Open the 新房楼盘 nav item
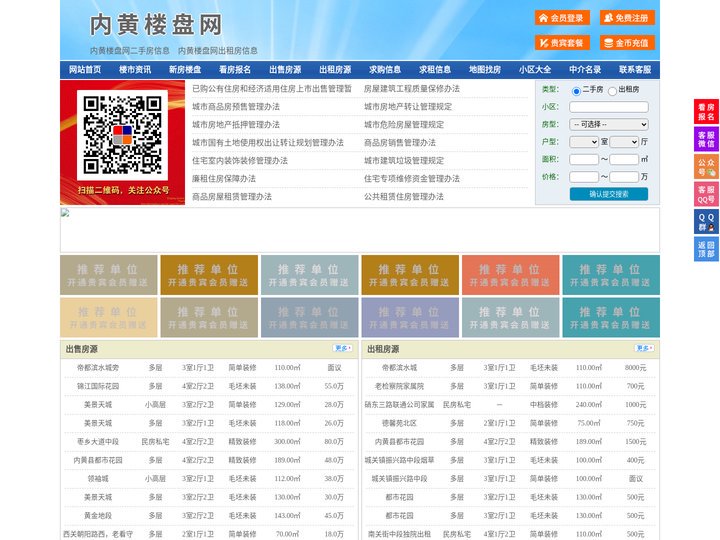 coord(185,70)
